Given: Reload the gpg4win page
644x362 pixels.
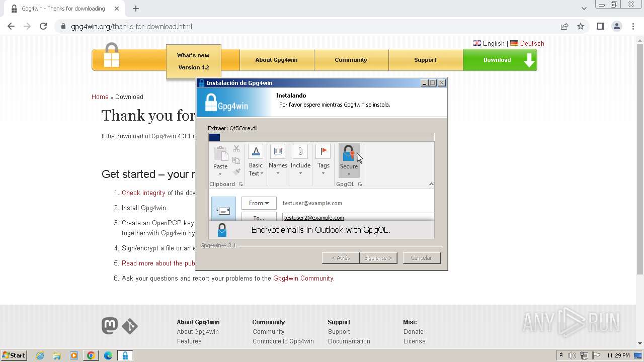Looking at the screenshot, I should 43,27.
